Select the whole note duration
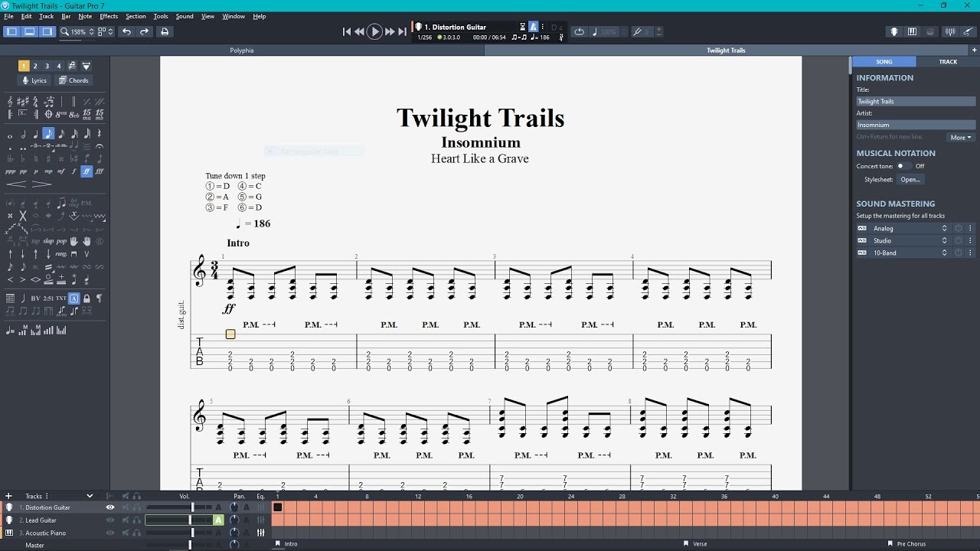The height and width of the screenshot is (551, 980). point(10,136)
